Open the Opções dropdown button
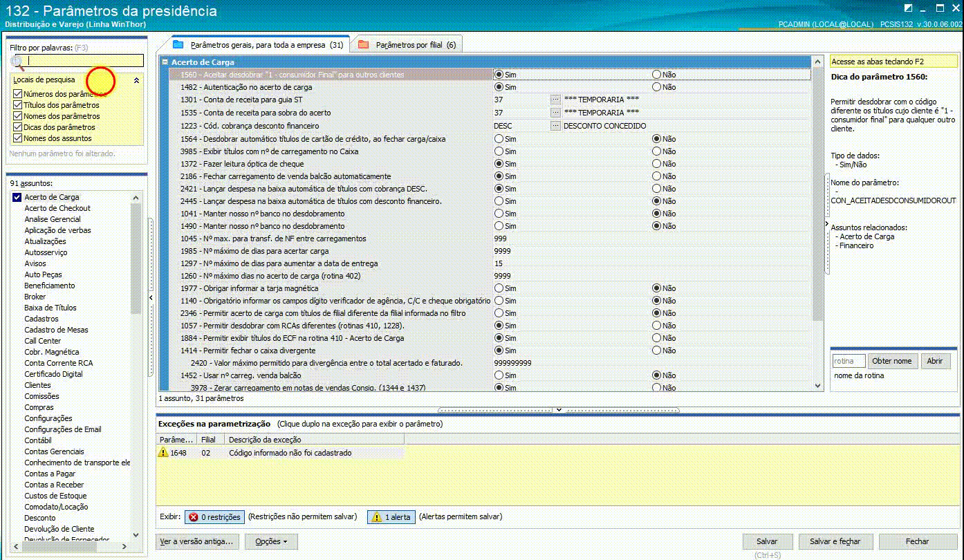Image resolution: width=964 pixels, height=560 pixels. [x=270, y=541]
